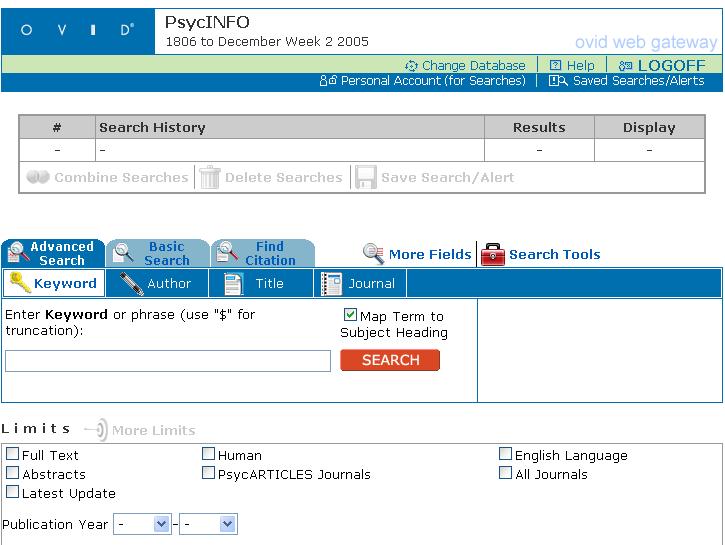This screenshot has width=725, height=545.
Task: Click the ovid web gateway text
Action: [646, 42]
